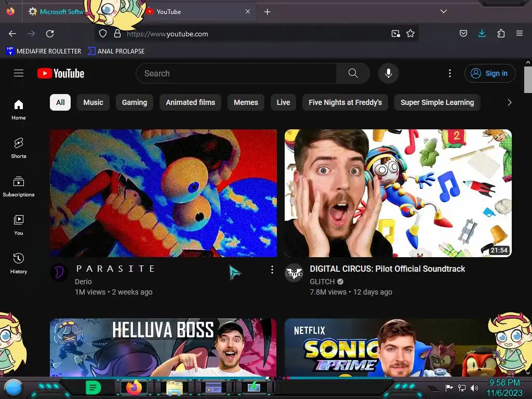Open the Firefox extensions menu
The image size is (532, 399).
[x=501, y=33]
